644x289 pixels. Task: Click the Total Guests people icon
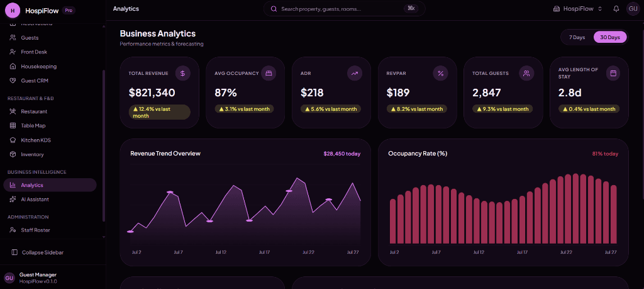526,74
